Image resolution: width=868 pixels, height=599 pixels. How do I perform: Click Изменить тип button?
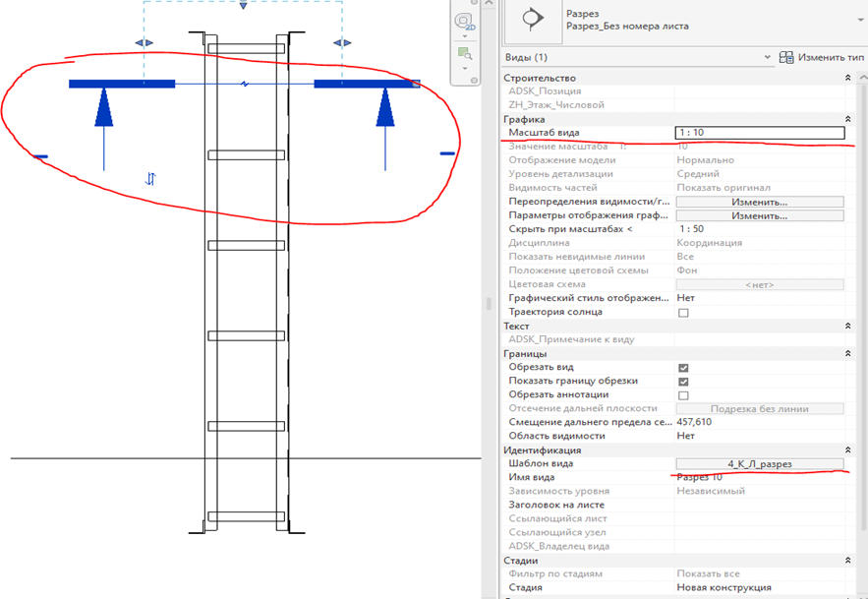[x=822, y=57]
